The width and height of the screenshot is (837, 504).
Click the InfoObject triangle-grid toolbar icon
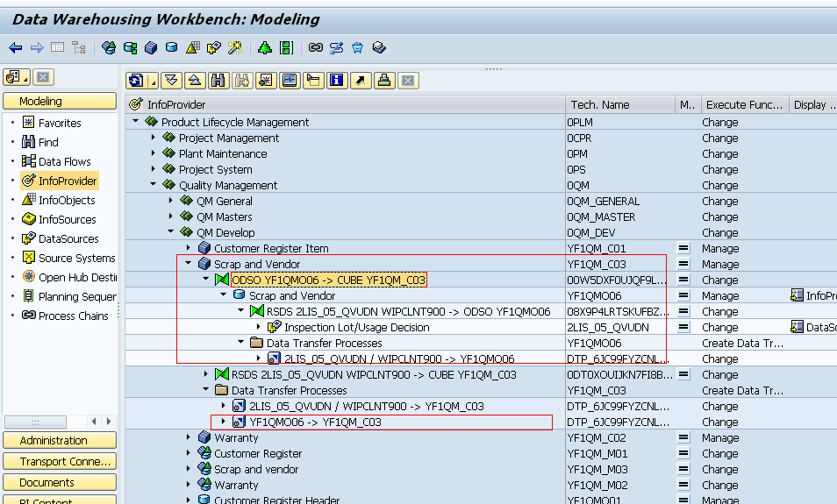tap(193, 48)
